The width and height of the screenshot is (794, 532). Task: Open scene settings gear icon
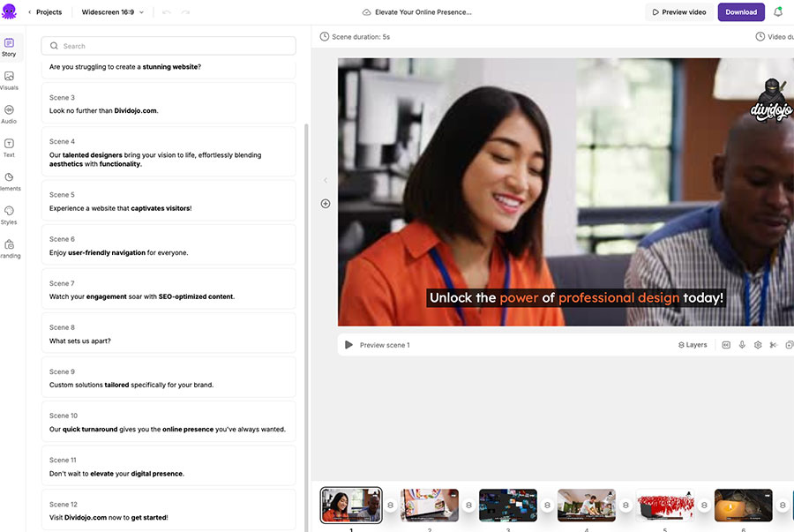tap(758, 345)
